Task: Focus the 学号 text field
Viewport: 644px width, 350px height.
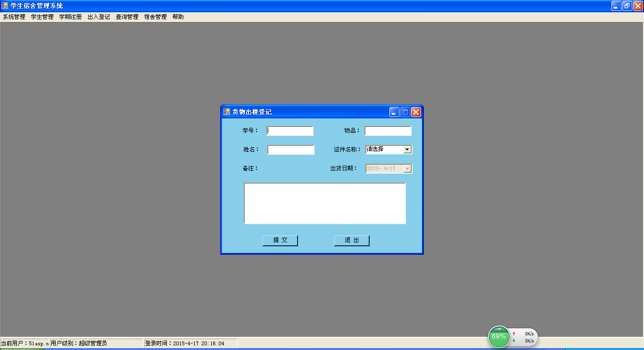Action: tap(290, 131)
